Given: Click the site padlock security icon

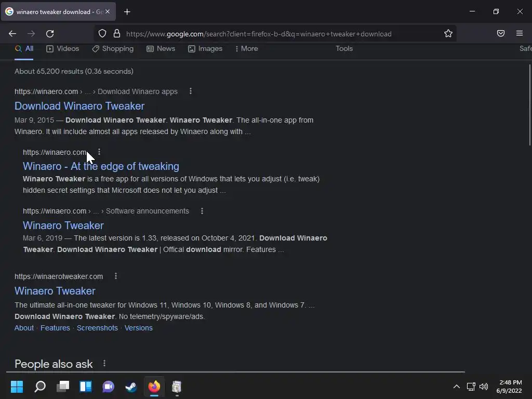Looking at the screenshot, I should pyautogui.click(x=117, y=33).
